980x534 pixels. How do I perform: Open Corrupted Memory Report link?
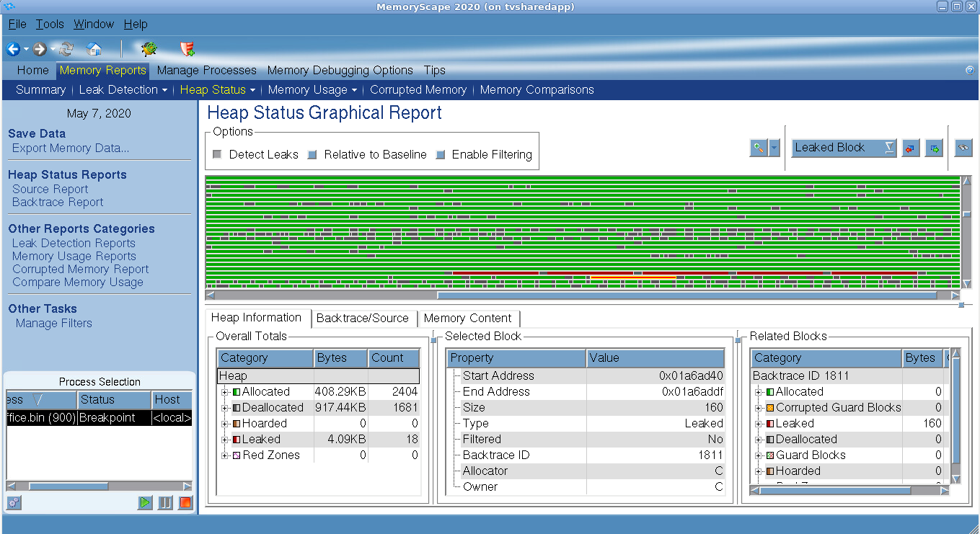[x=81, y=270]
